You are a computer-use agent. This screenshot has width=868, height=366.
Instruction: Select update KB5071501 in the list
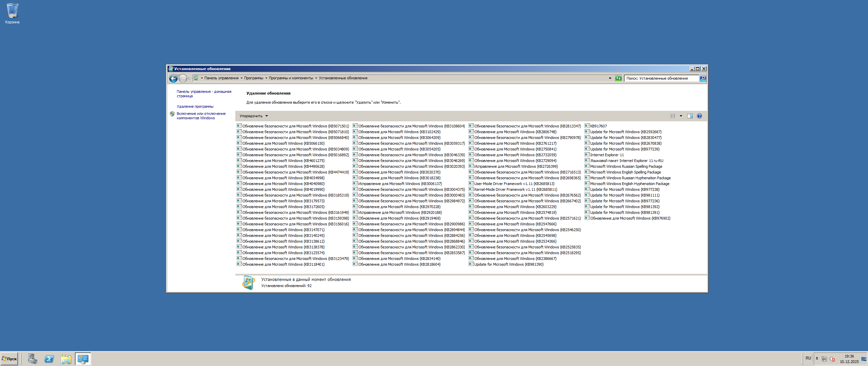pyautogui.click(x=295, y=126)
